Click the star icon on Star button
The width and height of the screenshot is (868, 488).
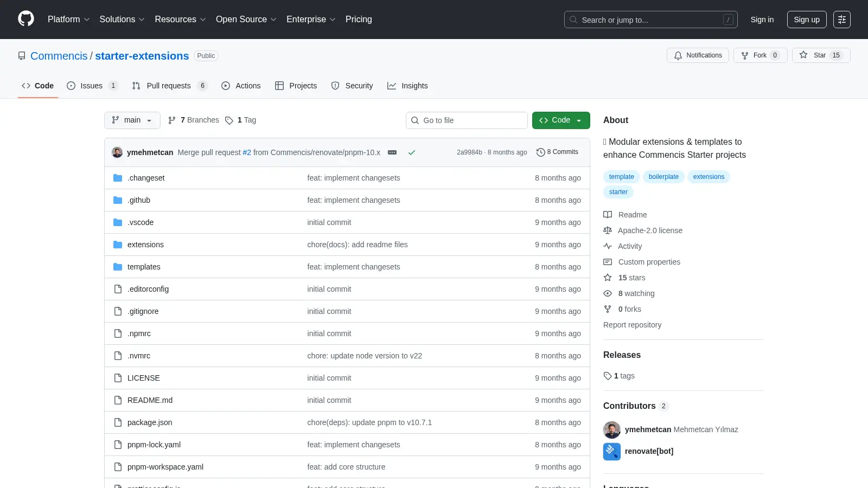[x=803, y=55]
